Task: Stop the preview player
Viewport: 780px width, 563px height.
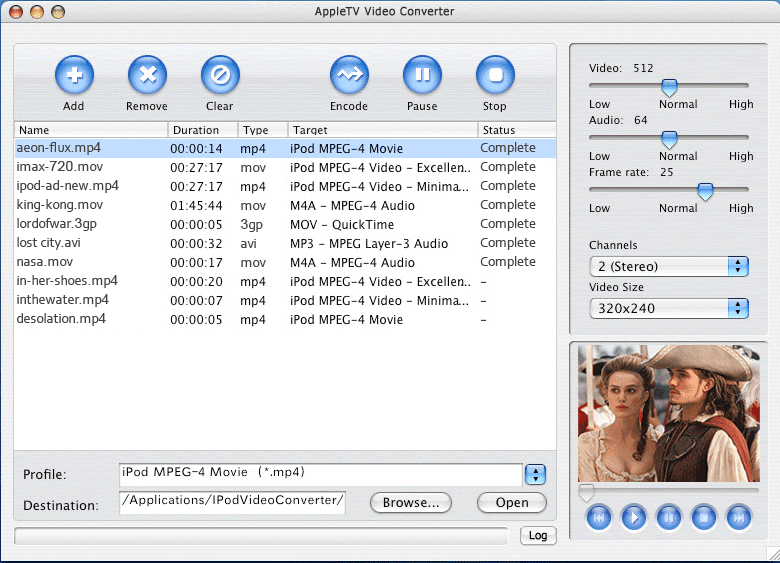Action: 704,518
